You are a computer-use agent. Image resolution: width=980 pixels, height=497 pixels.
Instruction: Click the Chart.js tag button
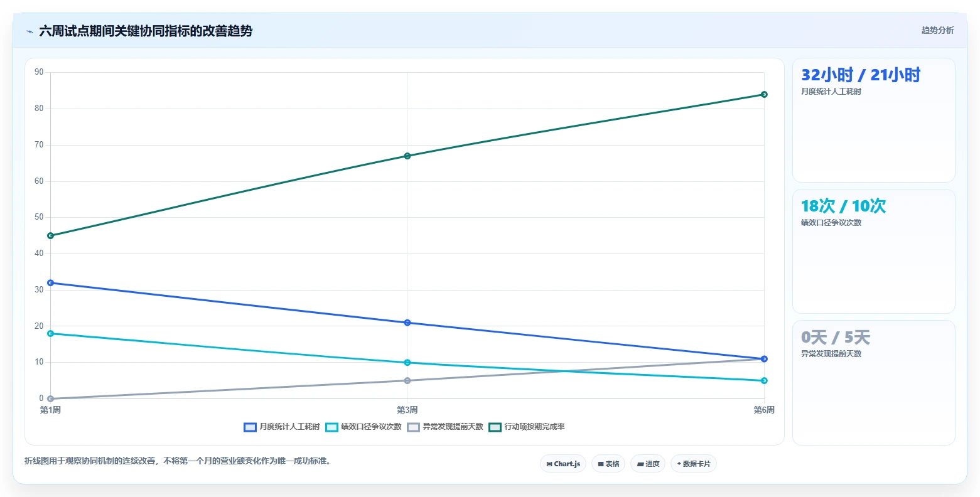tap(563, 464)
